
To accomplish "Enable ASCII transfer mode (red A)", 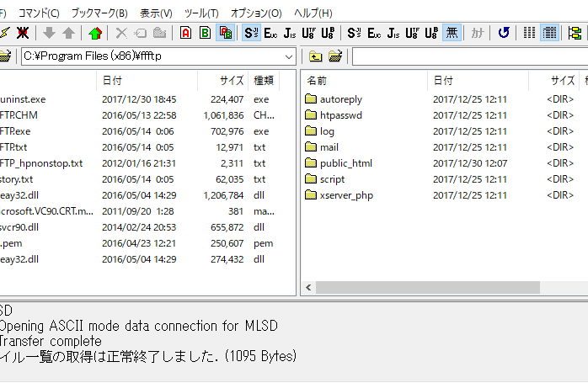I will [x=185, y=34].
